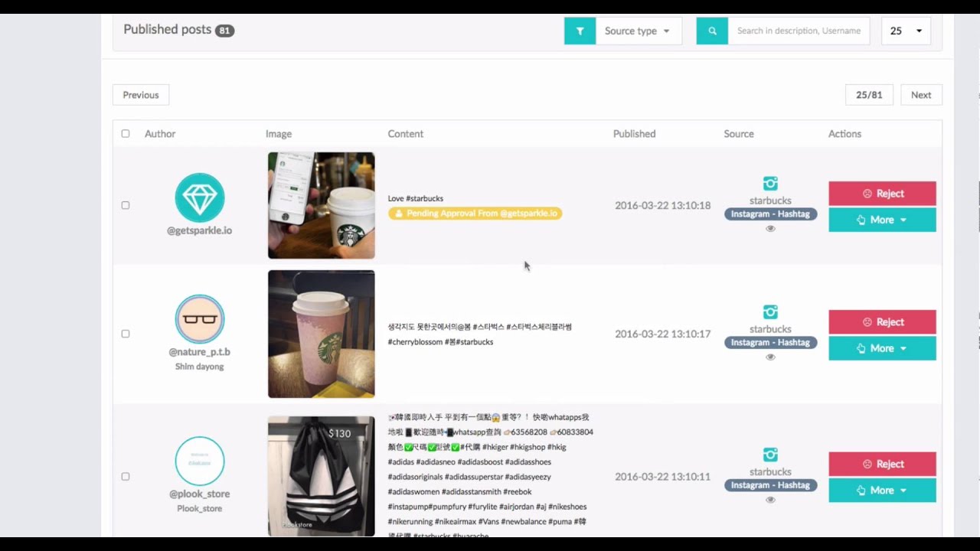The height and width of the screenshot is (551, 980).
Task: Toggle eye icon in the plook_store row
Action: tap(770, 500)
